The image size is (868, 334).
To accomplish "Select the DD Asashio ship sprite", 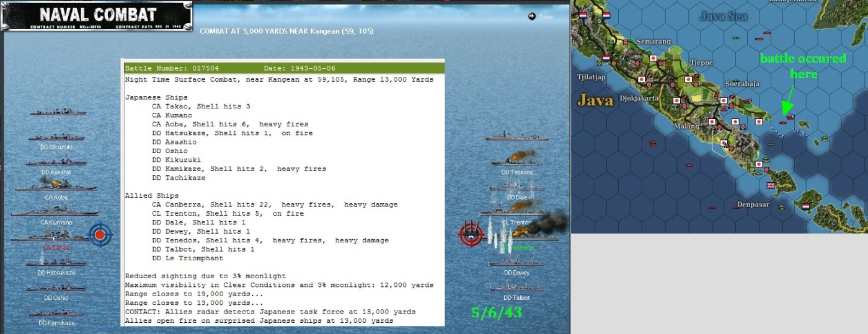I will (57, 162).
